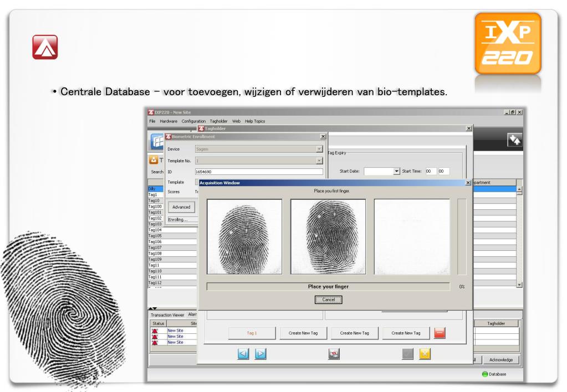Select the first fingerprint capture image
The height and width of the screenshot is (392, 567).
244,236
